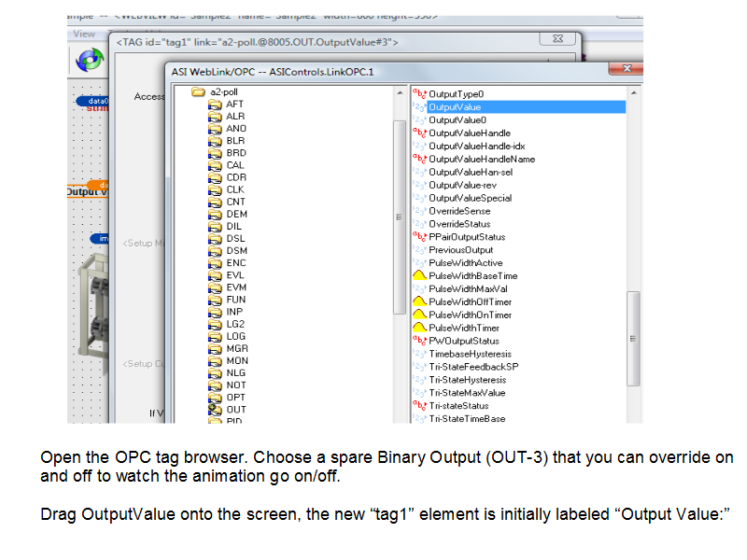Select Tri-StateFeedbackSP in the item list
747x560 pixels.
[x=473, y=367]
